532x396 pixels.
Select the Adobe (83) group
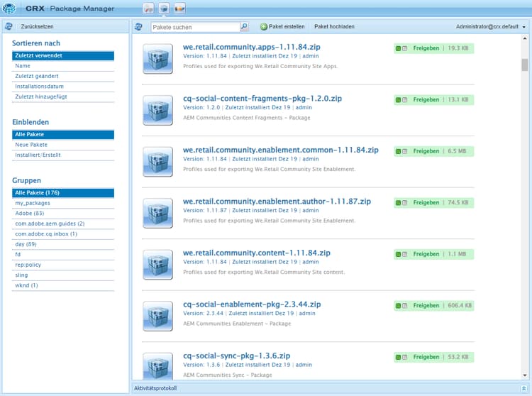pyautogui.click(x=63, y=214)
